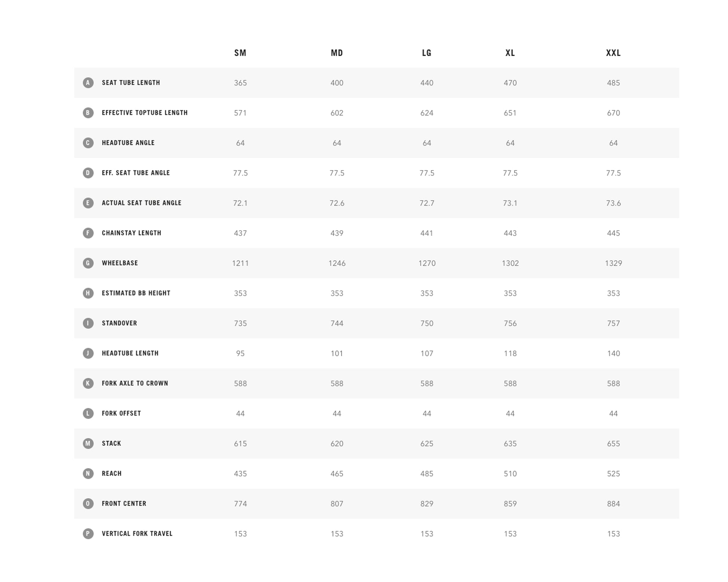Viewport: 728px width, 582px height.
Task: Click the D icon for Eff. Seat Tube Angle
Action: (88, 173)
